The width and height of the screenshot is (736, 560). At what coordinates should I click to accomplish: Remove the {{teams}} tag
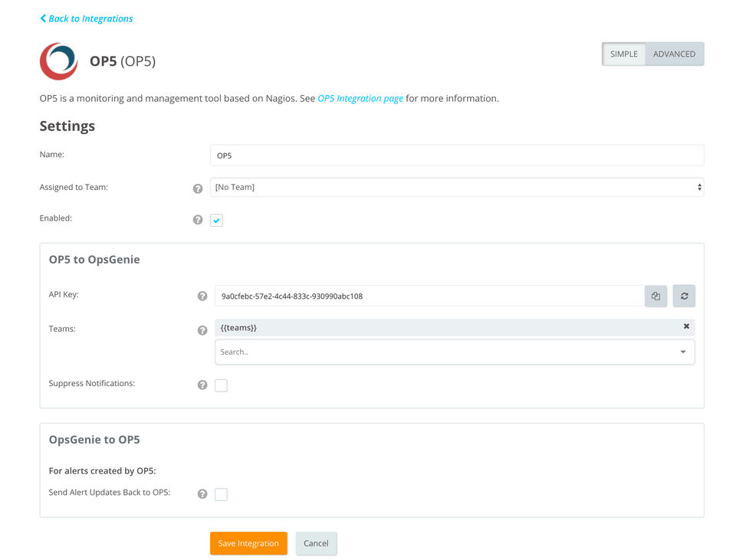pyautogui.click(x=686, y=326)
